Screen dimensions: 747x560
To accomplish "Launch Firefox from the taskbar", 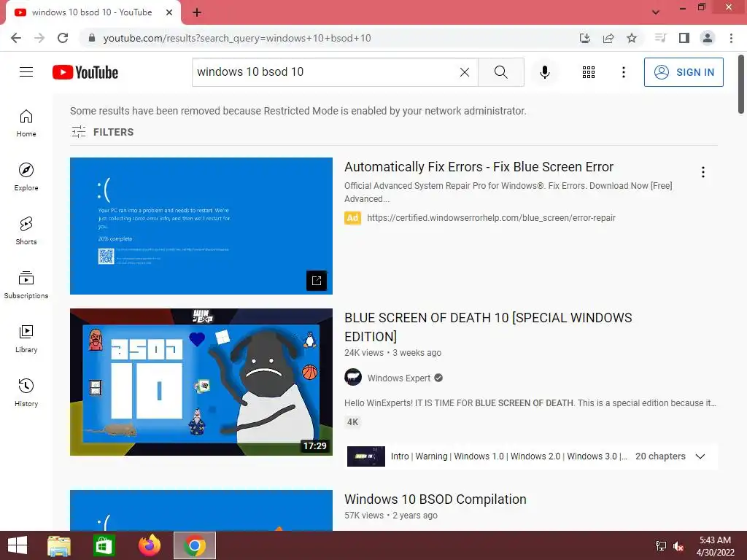I will (150, 545).
